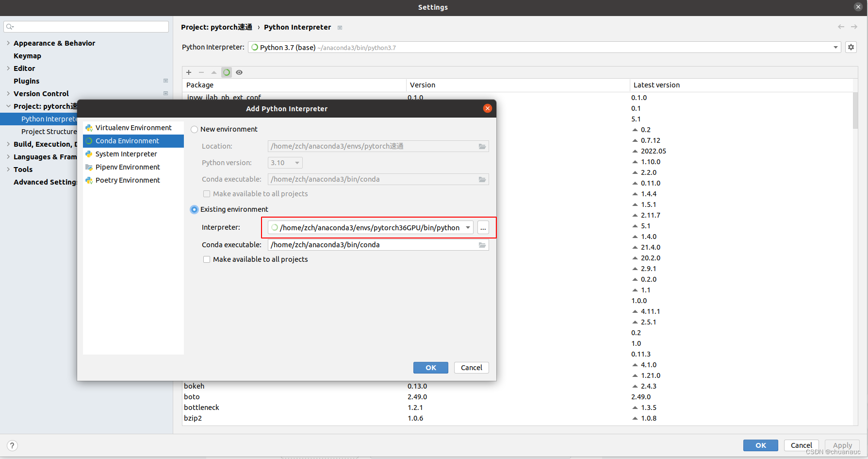Click the existing Conda executable path field
This screenshot has width=868, height=459.
click(x=378, y=245)
